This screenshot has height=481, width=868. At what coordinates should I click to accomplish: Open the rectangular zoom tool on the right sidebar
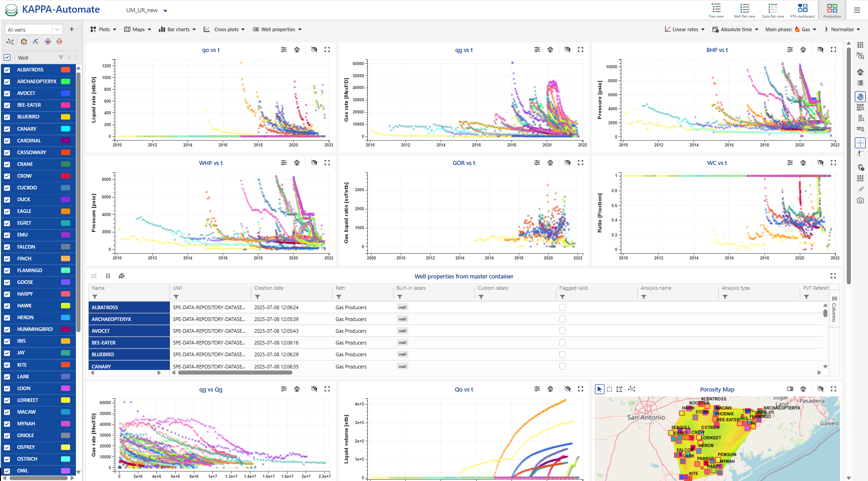tap(860, 107)
